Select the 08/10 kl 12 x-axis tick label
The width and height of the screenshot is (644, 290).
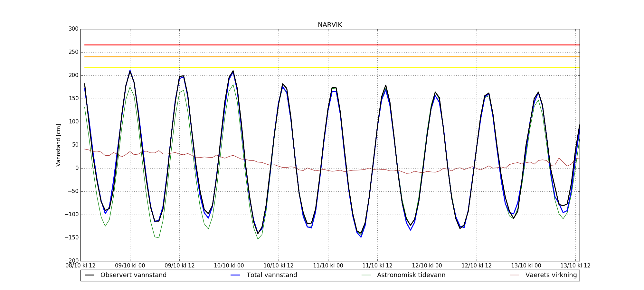(80, 266)
